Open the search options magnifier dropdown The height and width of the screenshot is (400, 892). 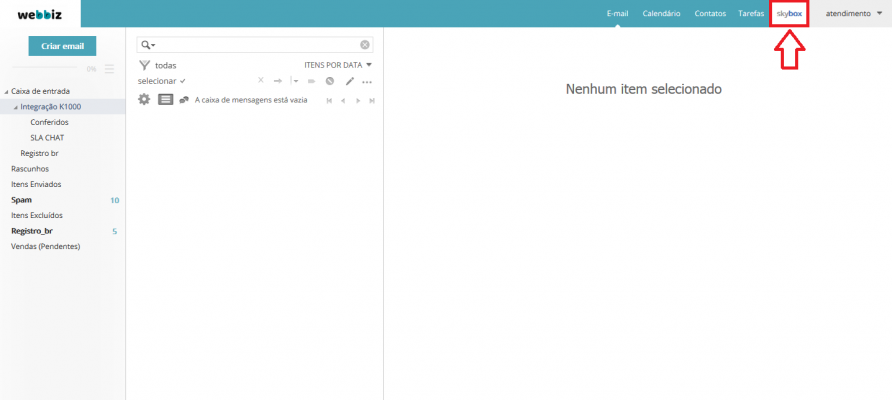click(x=147, y=45)
